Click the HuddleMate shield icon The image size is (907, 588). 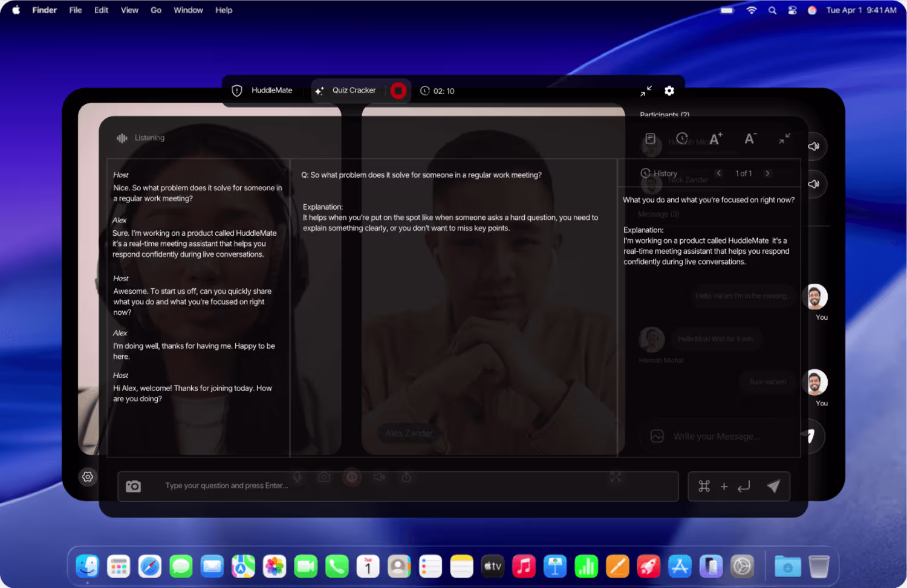click(237, 91)
